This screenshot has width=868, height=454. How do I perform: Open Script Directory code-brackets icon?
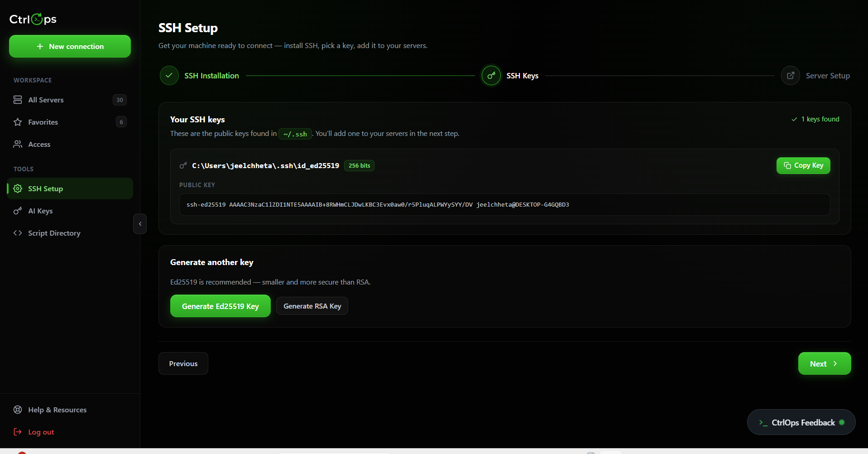[x=18, y=233]
